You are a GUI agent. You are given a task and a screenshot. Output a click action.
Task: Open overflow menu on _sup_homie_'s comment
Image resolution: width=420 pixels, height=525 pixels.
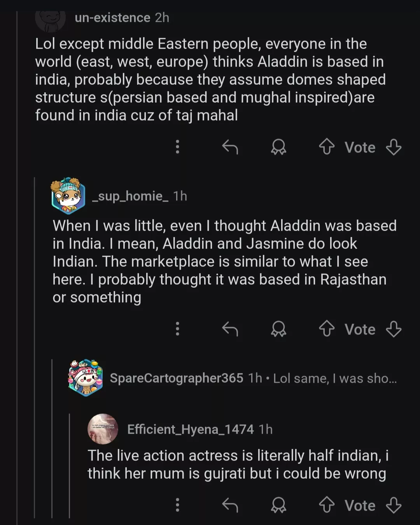pos(177,329)
